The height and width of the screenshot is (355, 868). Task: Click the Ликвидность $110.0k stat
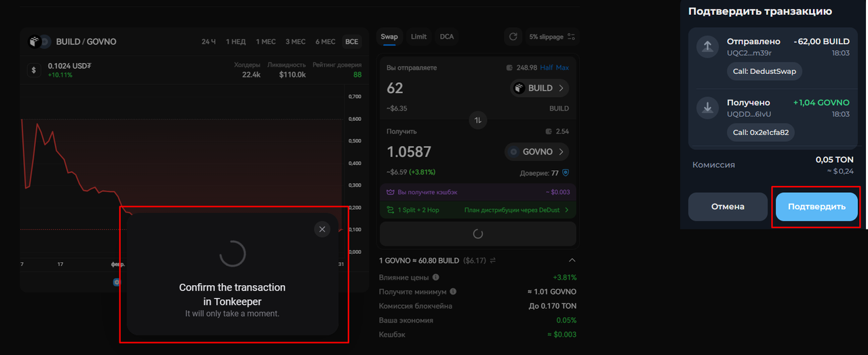click(x=287, y=70)
